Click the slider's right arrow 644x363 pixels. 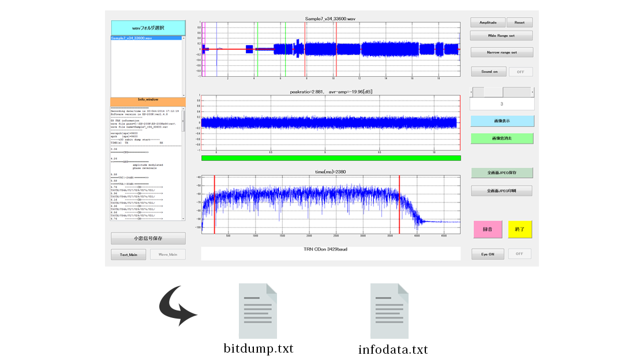[x=532, y=92]
